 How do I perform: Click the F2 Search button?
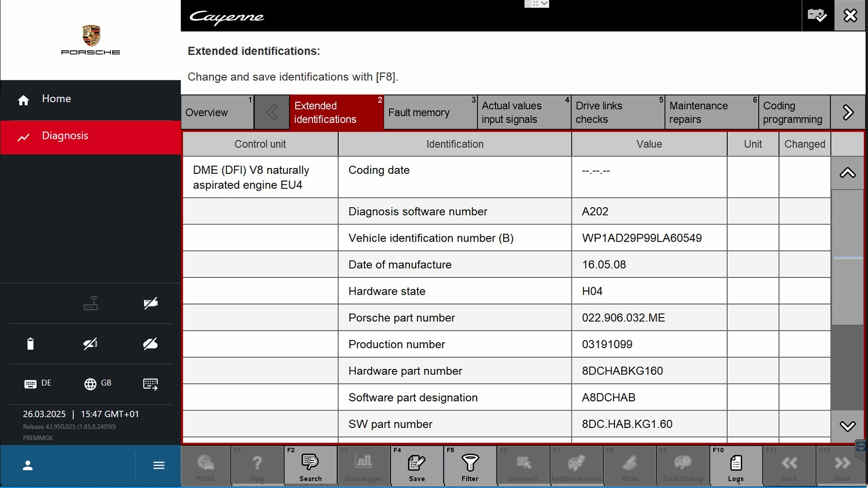click(x=310, y=466)
